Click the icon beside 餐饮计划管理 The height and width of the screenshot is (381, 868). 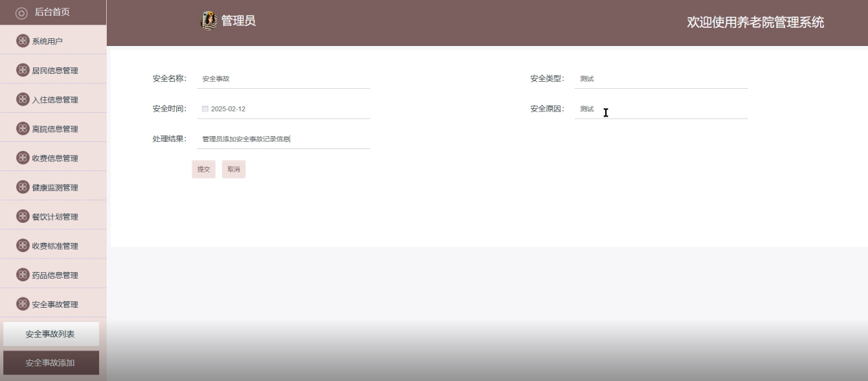tap(23, 216)
